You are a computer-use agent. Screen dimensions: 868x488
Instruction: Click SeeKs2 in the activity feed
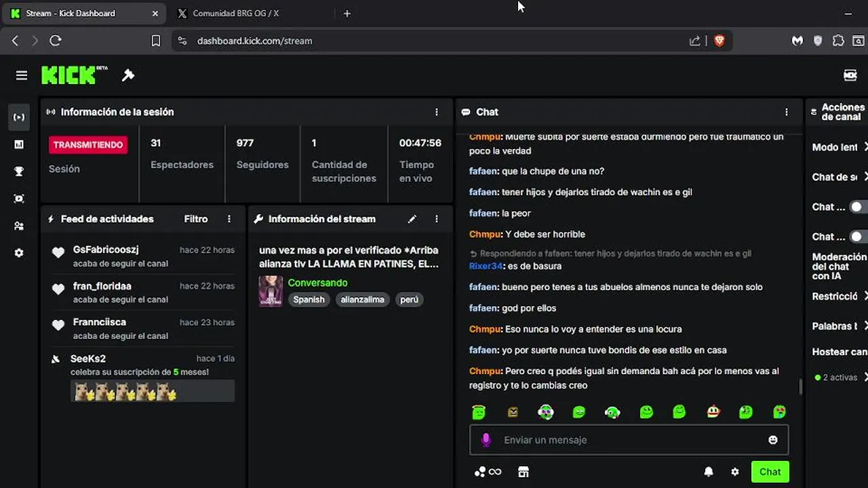(x=88, y=359)
